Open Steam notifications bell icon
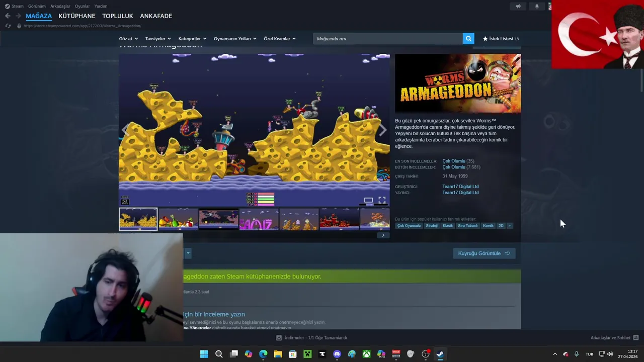Screen dimensions: 644x362 (x=537, y=6)
